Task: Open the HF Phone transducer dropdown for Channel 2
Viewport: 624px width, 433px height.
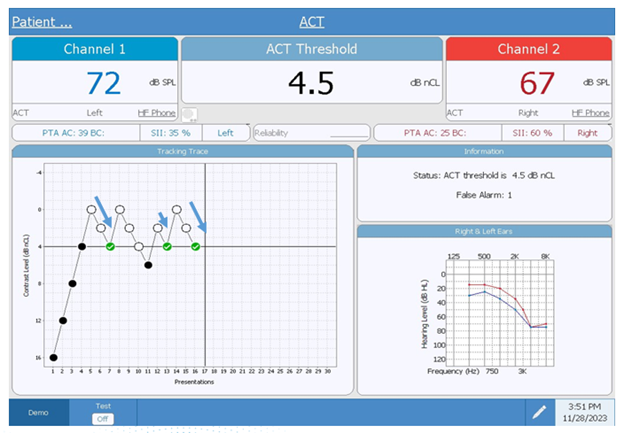Action: 590,113
